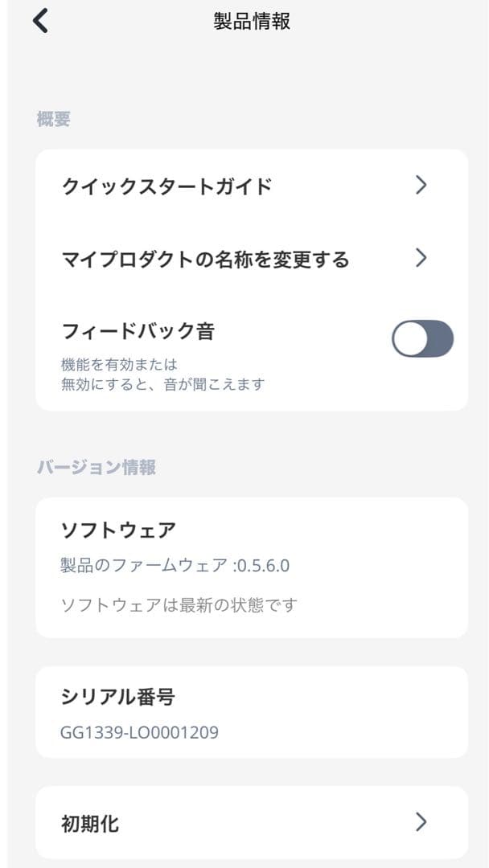Open Quick Start Guide row arrow icon
The image size is (489, 868).
(x=421, y=186)
